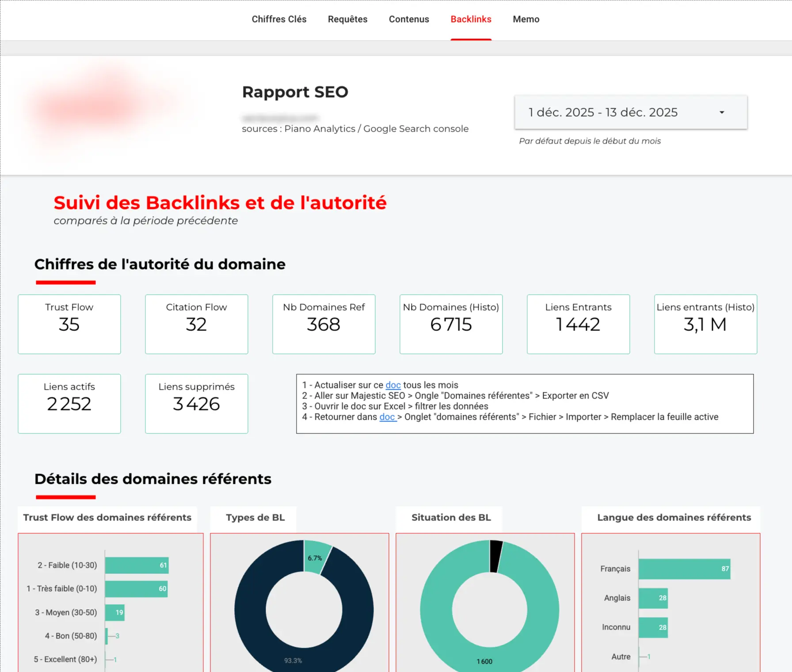Select the Anglais language bar
The height and width of the screenshot is (672, 792).
point(653,598)
